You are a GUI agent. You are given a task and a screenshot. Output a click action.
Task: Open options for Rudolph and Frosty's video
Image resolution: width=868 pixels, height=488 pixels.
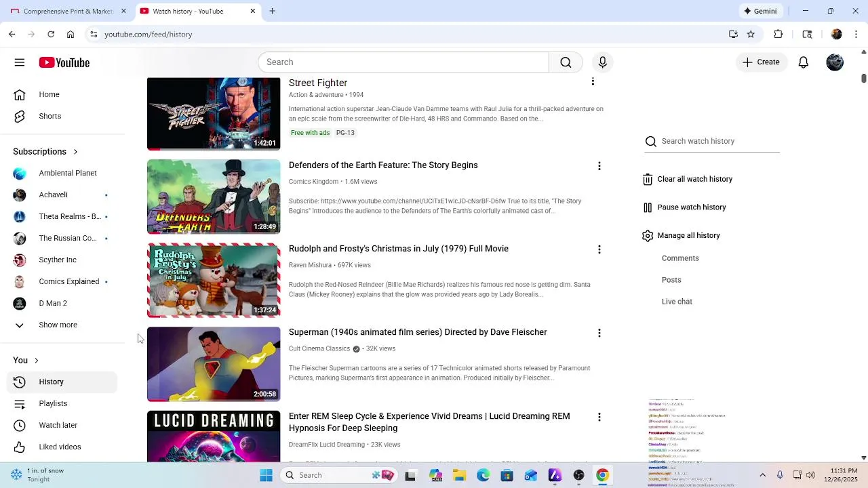click(x=599, y=249)
